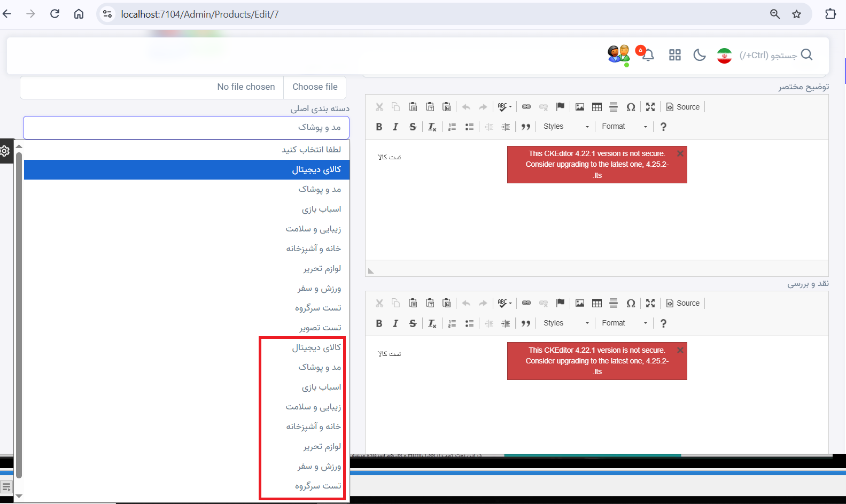
Task: Insert a link in the نقد و بررسی editor
Action: (x=526, y=303)
